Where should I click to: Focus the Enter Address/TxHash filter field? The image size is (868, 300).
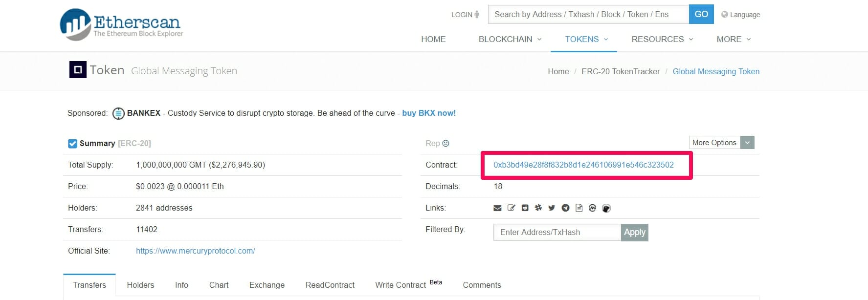pyautogui.click(x=557, y=232)
